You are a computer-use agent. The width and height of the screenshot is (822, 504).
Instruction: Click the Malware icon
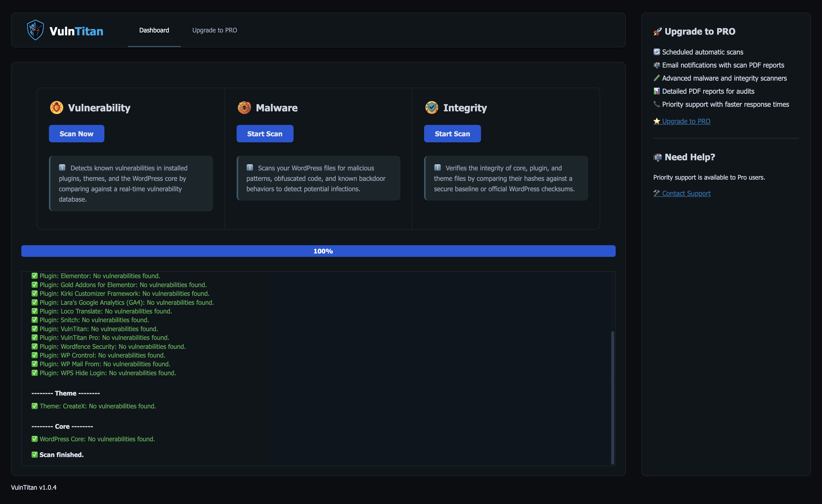tap(244, 107)
